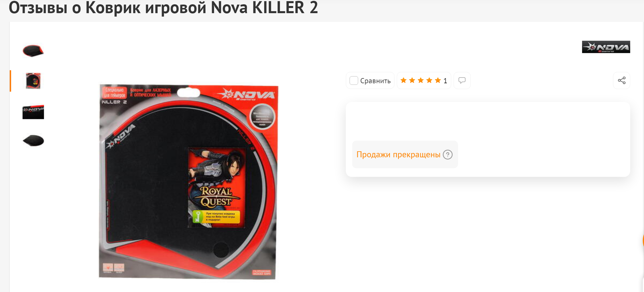Click the fifth orange rating star

[438, 80]
